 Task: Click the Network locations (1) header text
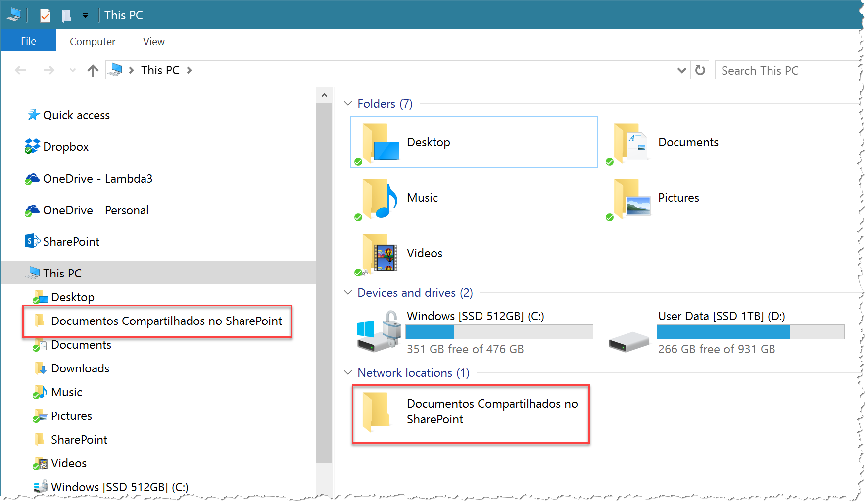coord(413,373)
